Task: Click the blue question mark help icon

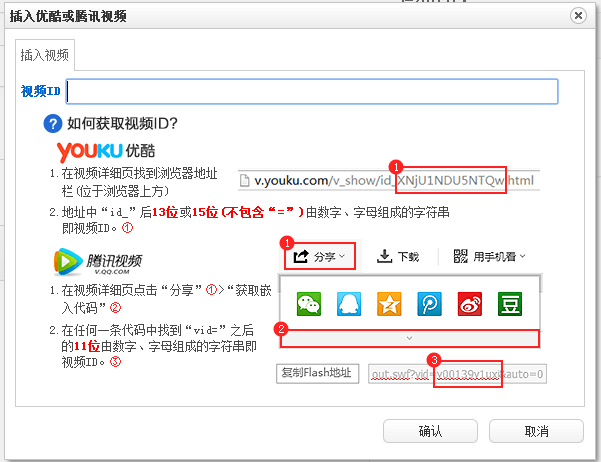Action: 52,124
